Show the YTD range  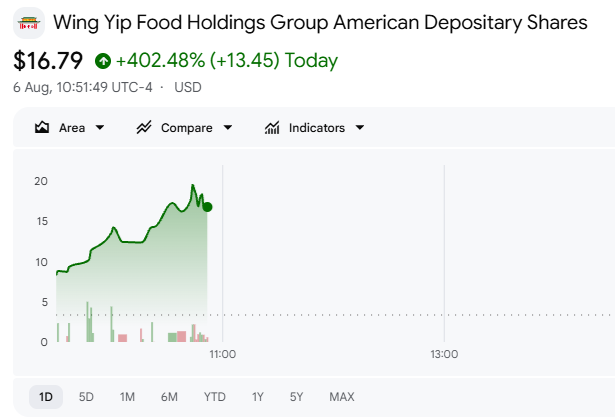click(215, 397)
